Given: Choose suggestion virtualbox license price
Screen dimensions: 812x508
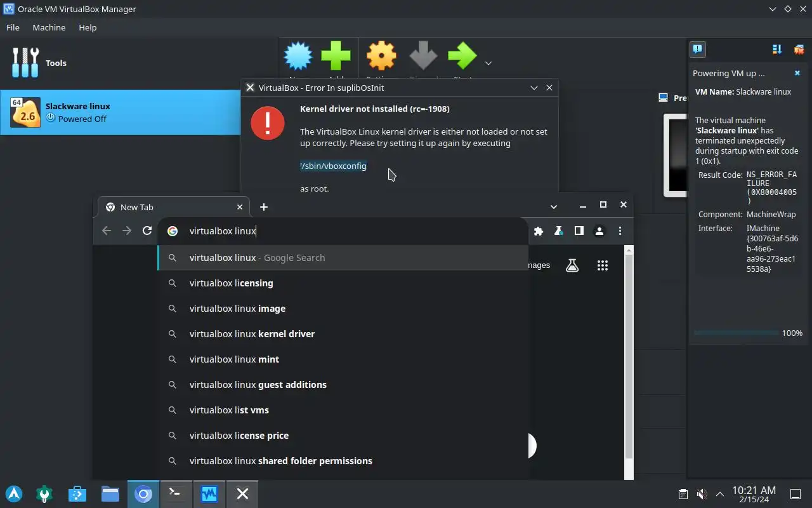Looking at the screenshot, I should pyautogui.click(x=343, y=436).
